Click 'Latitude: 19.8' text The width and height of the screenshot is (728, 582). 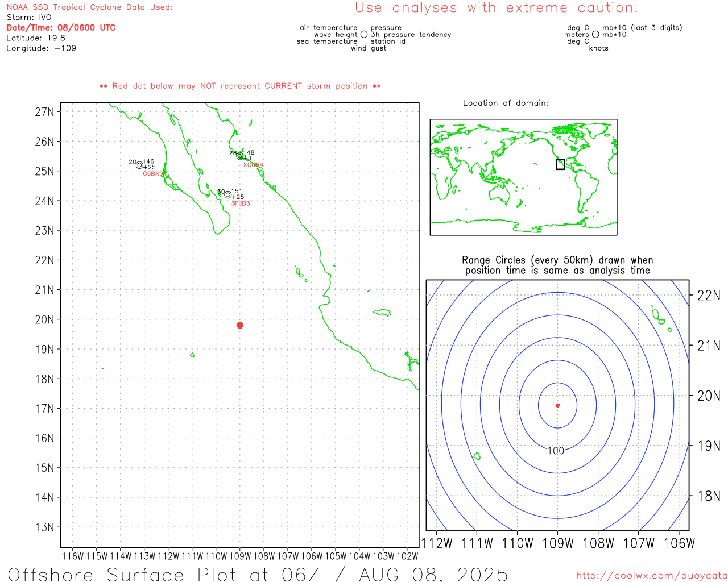tap(36, 38)
